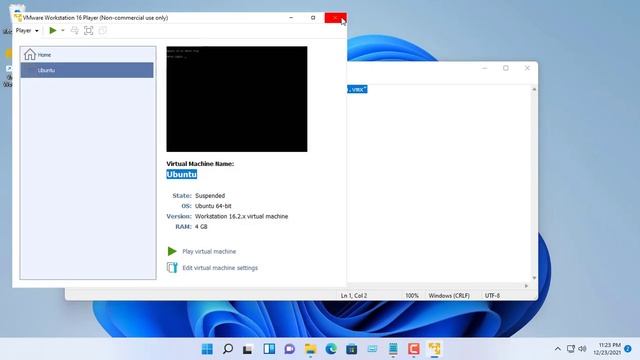The height and width of the screenshot is (360, 640).
Task: Open volume icon in system tray
Action: pyautogui.click(x=582, y=349)
